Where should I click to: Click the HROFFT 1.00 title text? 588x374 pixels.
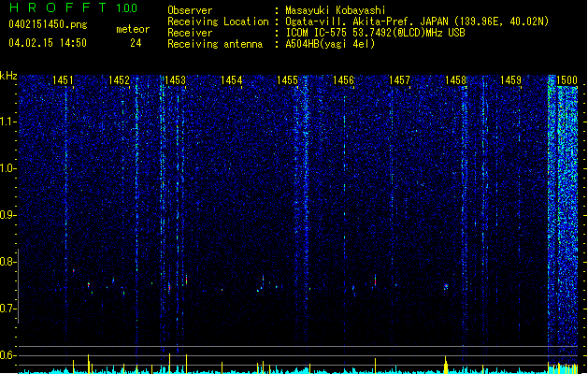click(73, 7)
